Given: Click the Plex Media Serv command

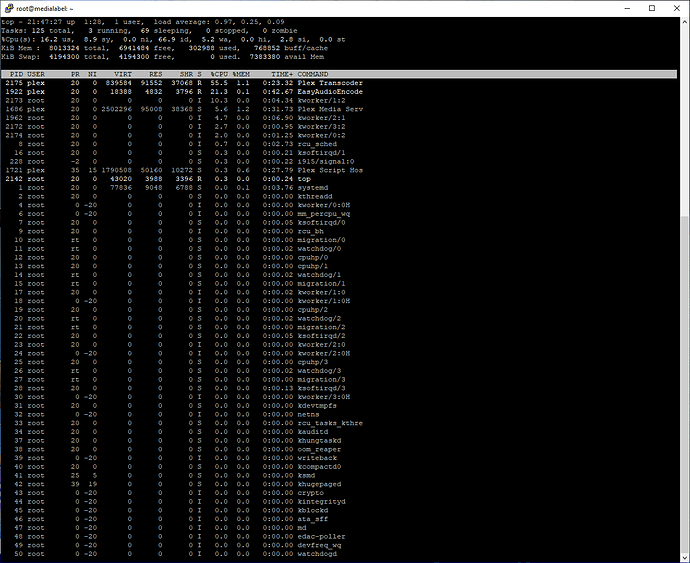Looking at the screenshot, I should (x=330, y=109).
